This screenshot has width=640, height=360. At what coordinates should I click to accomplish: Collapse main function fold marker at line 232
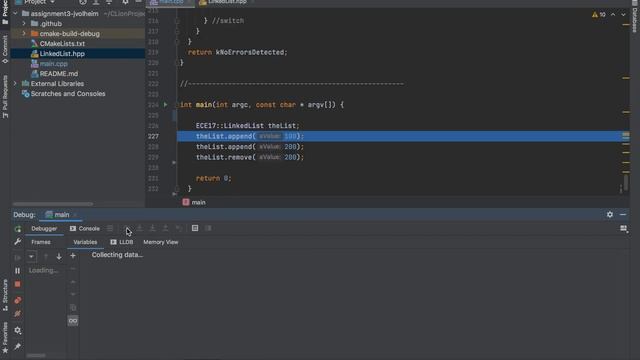pos(177,189)
